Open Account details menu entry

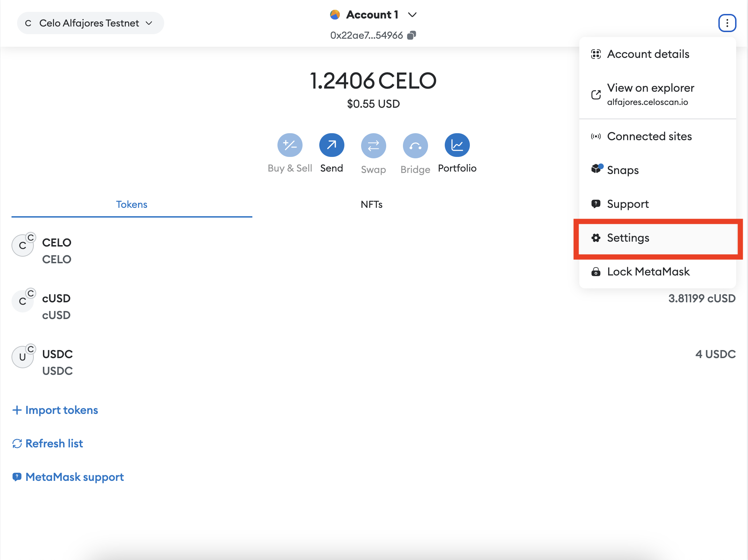pos(648,54)
